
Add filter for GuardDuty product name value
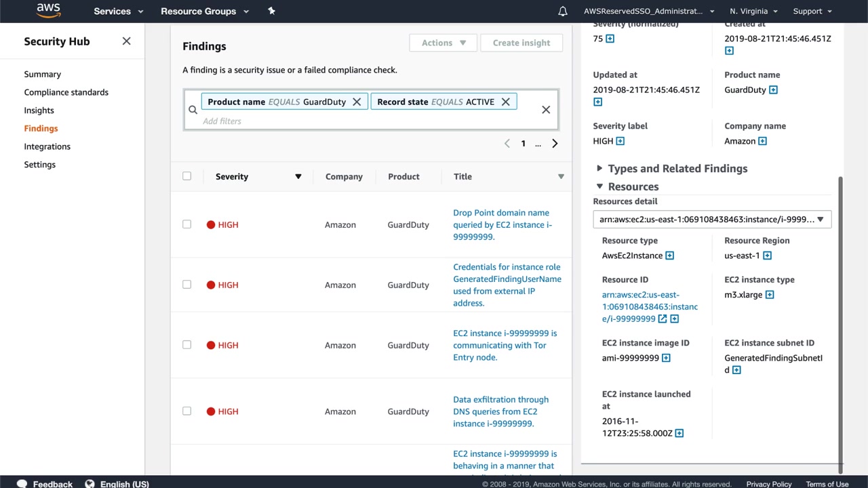point(773,90)
